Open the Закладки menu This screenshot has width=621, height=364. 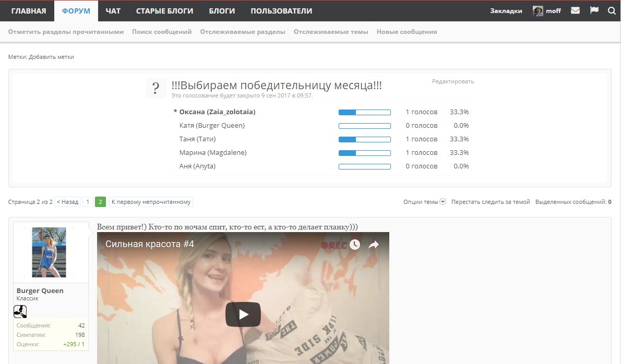(506, 11)
